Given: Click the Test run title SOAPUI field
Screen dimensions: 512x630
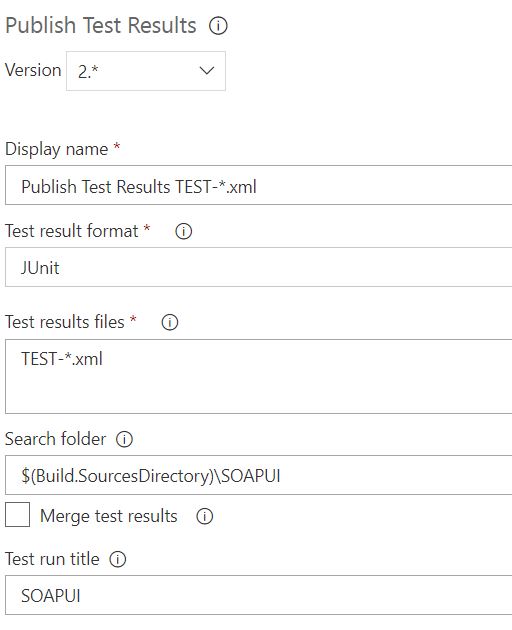Looking at the screenshot, I should click(258, 595).
